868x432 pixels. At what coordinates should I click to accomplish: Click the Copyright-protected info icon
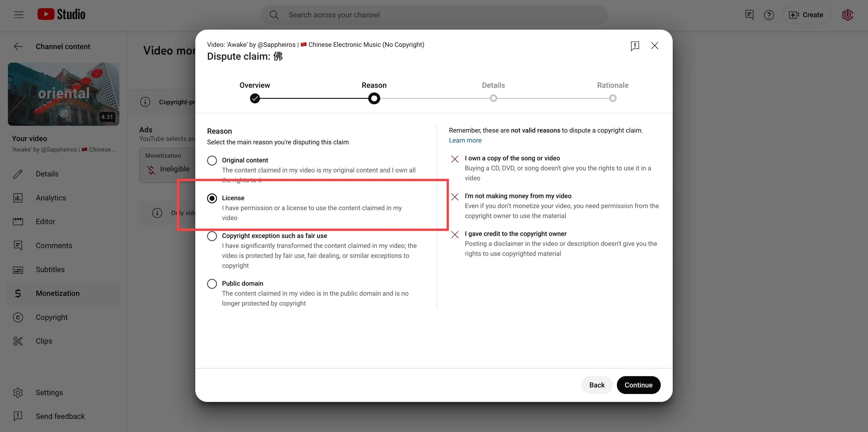click(145, 102)
